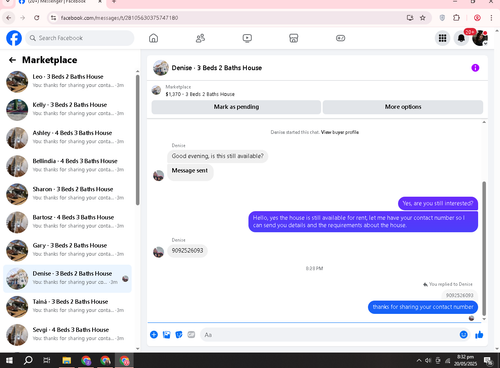
Task: Open Bartosz - 4 Beds 3 Baths House chat
Action: pos(68,222)
